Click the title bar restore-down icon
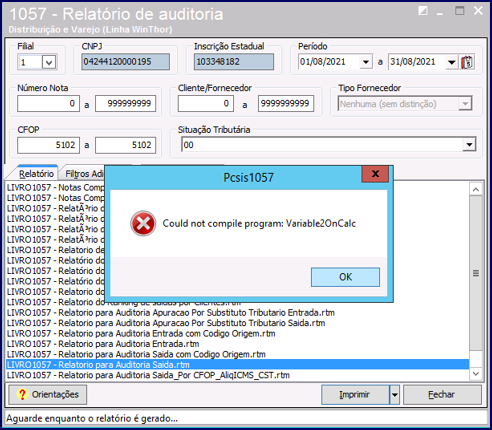Image resolution: width=492 pixels, height=430 pixels. (x=423, y=11)
